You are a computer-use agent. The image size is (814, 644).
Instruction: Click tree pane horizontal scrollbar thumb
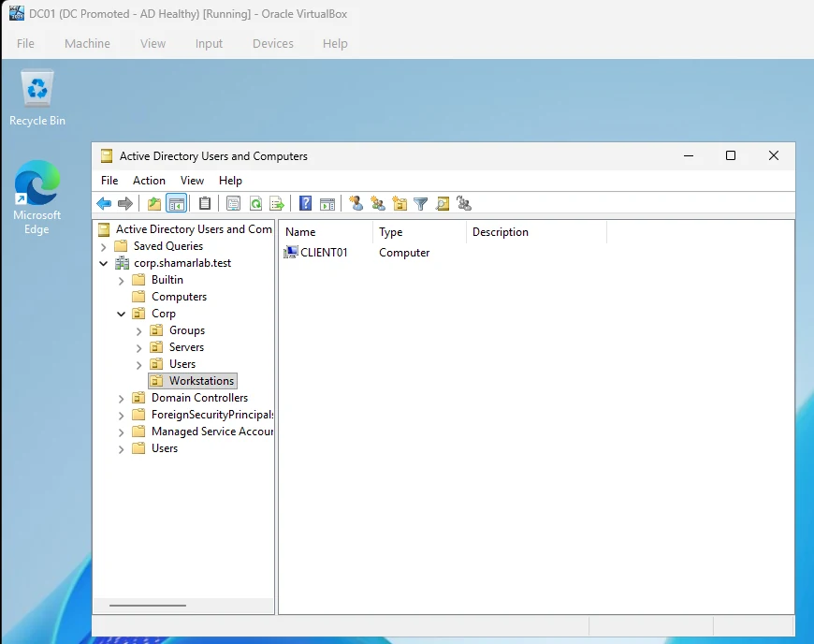[x=148, y=606]
